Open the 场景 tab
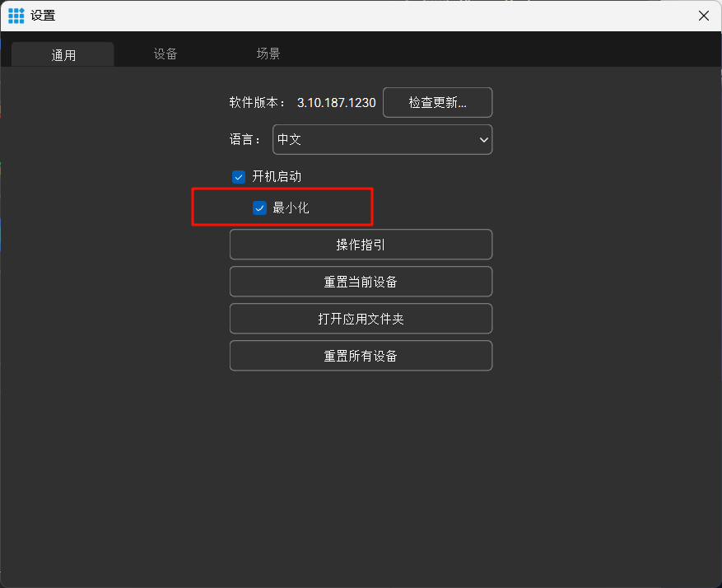This screenshot has height=588, width=722. tap(268, 54)
